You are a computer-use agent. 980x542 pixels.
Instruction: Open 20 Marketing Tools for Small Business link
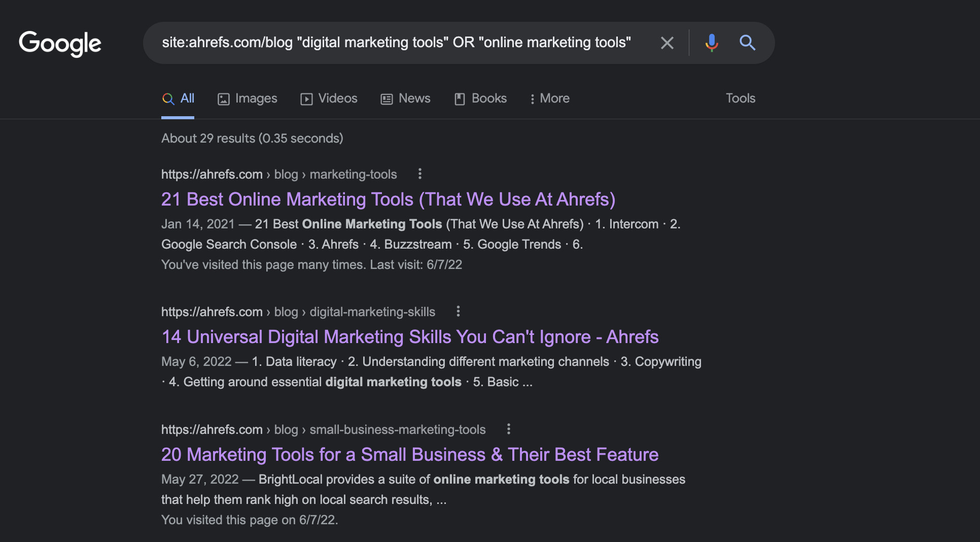pyautogui.click(x=409, y=455)
